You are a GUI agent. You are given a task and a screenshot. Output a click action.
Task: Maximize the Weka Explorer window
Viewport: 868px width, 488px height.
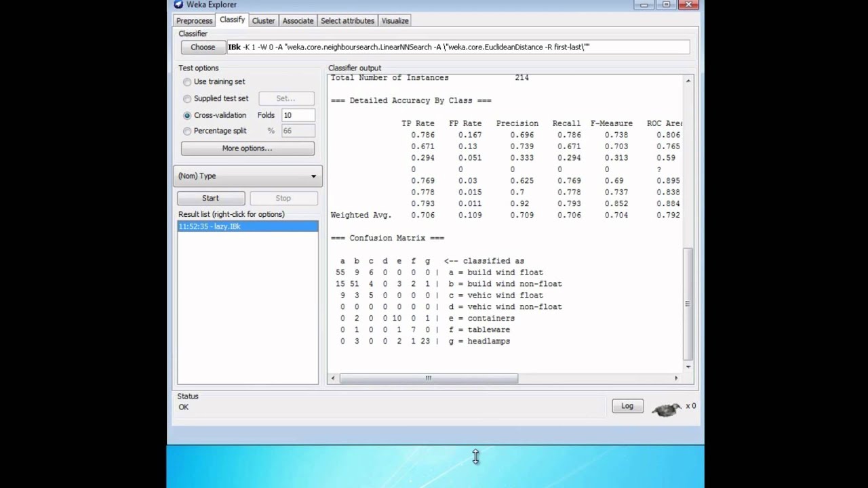[x=666, y=4]
